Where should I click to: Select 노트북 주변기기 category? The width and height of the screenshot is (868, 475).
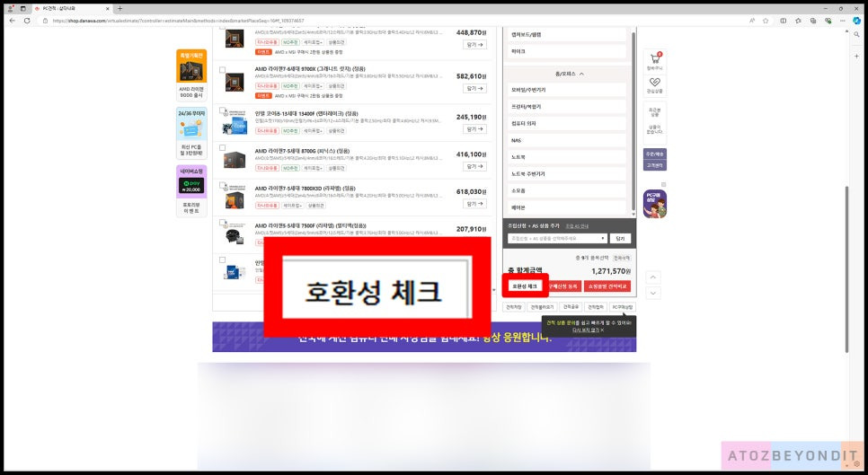tap(567, 173)
